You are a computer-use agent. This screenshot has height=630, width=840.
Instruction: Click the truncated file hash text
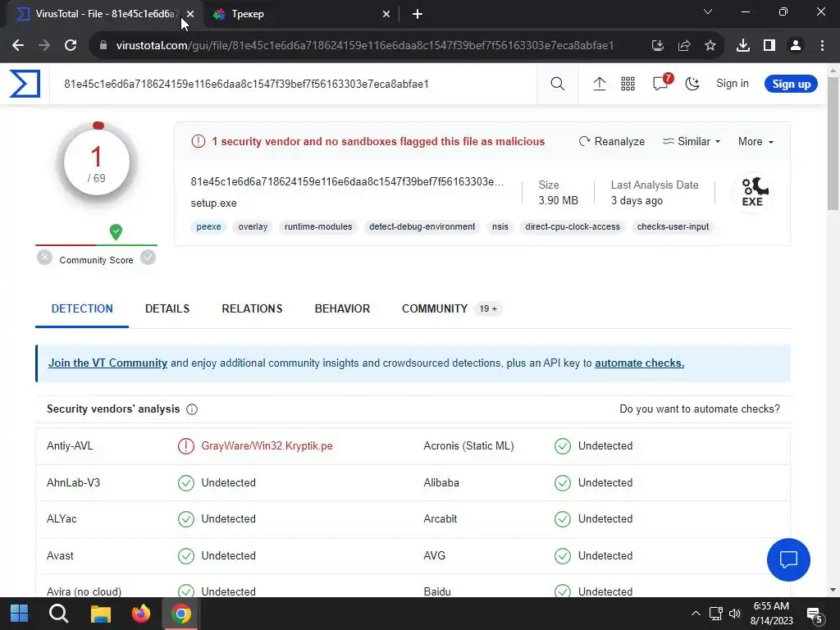(x=347, y=181)
